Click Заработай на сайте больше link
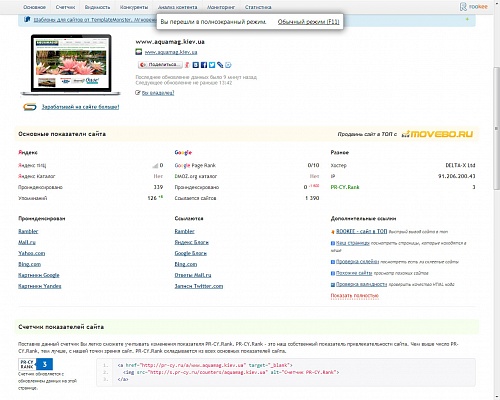 [x=80, y=107]
